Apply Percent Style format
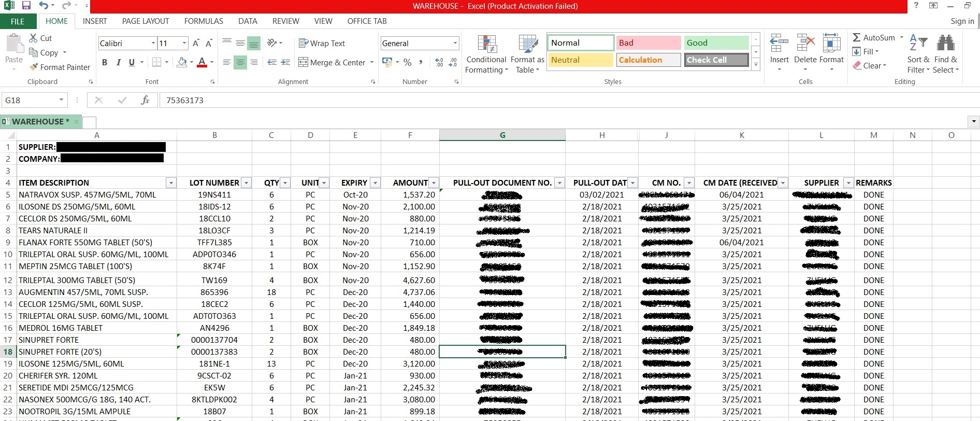 [408, 62]
